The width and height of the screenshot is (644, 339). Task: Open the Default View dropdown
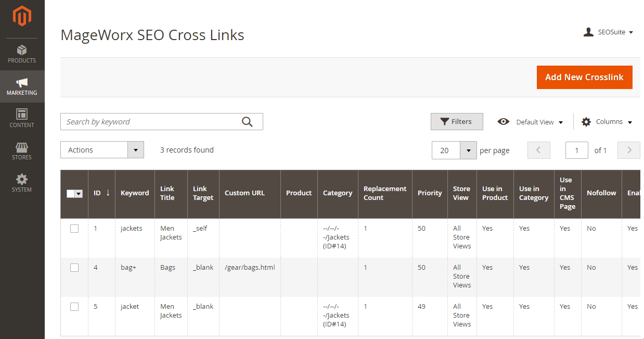531,122
